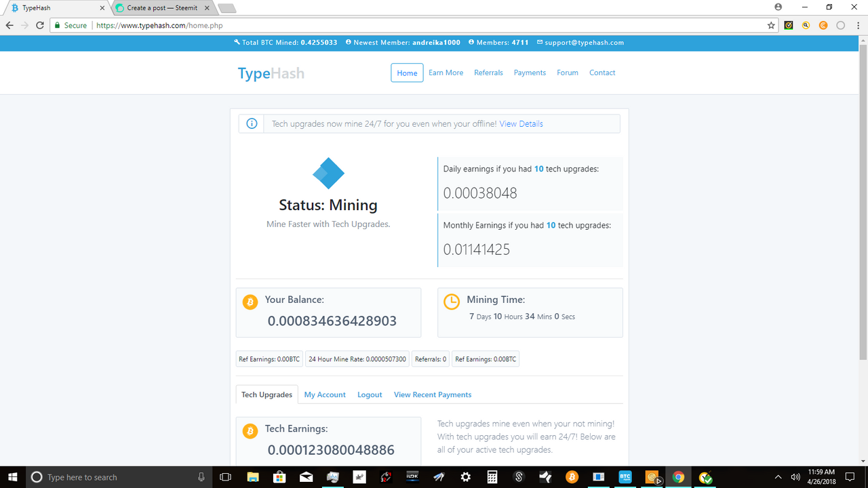Viewport: 868px width, 488px height.
Task: Click Newest Member andreika1000 text
Action: 407,42
